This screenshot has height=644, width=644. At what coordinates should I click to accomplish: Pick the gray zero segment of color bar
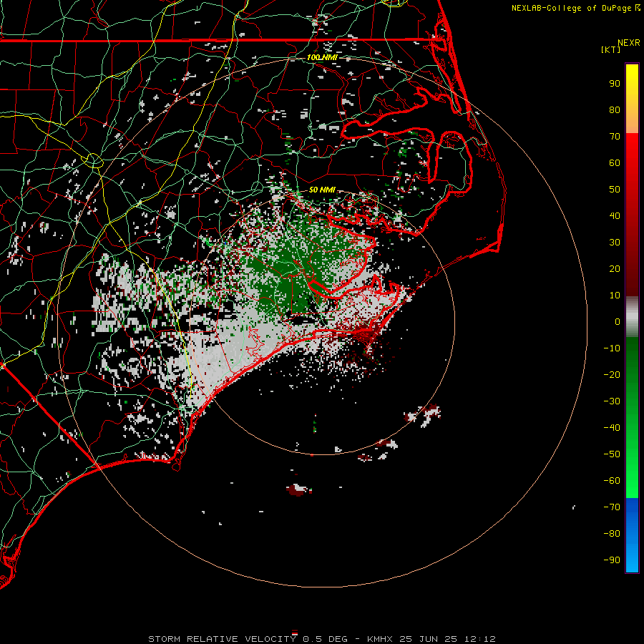[x=632, y=317]
